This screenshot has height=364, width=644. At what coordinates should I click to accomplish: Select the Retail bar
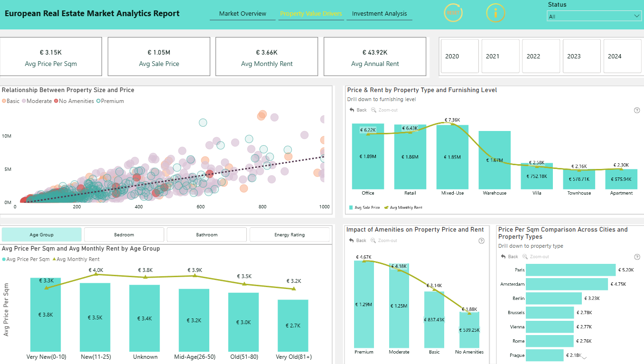[x=410, y=157]
